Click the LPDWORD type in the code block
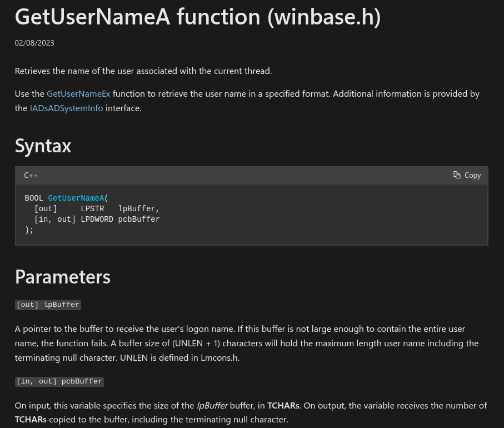The height and width of the screenshot is (428, 504). (x=97, y=219)
